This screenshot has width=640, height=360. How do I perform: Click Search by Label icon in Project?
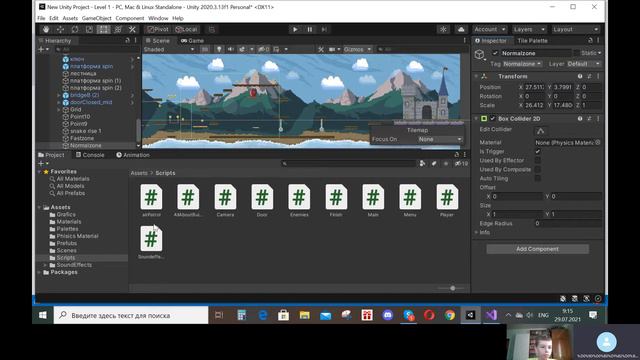coord(434,164)
